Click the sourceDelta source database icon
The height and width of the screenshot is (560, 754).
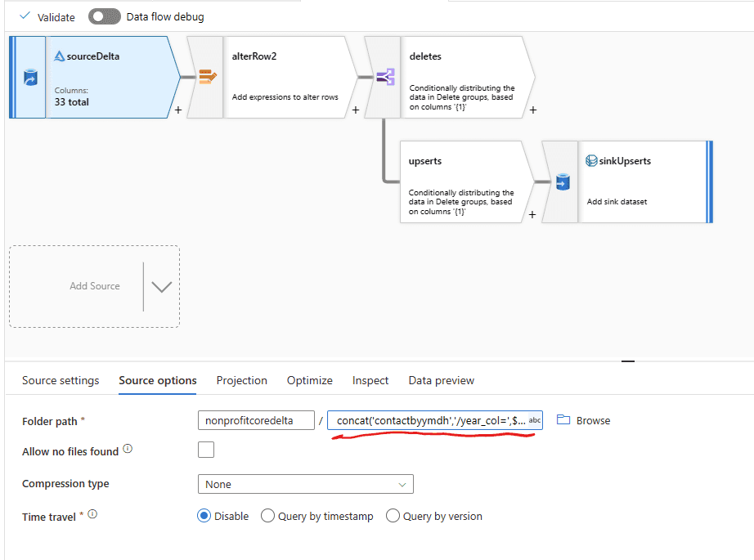click(x=29, y=78)
